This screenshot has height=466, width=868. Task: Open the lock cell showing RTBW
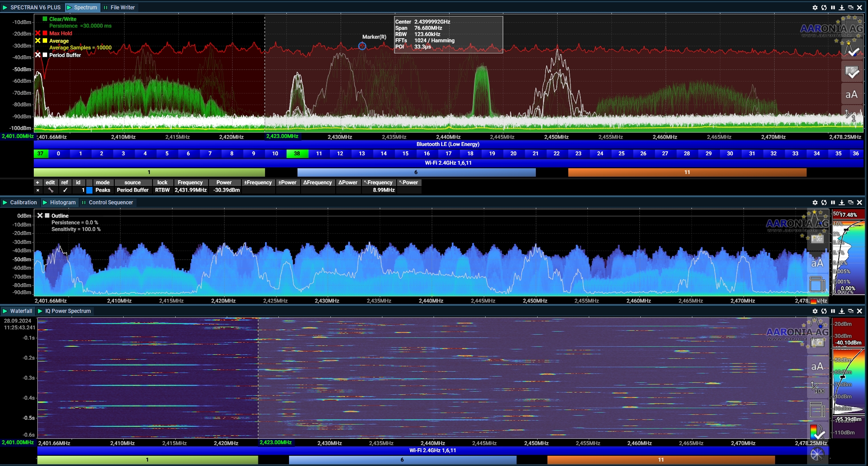pos(162,190)
